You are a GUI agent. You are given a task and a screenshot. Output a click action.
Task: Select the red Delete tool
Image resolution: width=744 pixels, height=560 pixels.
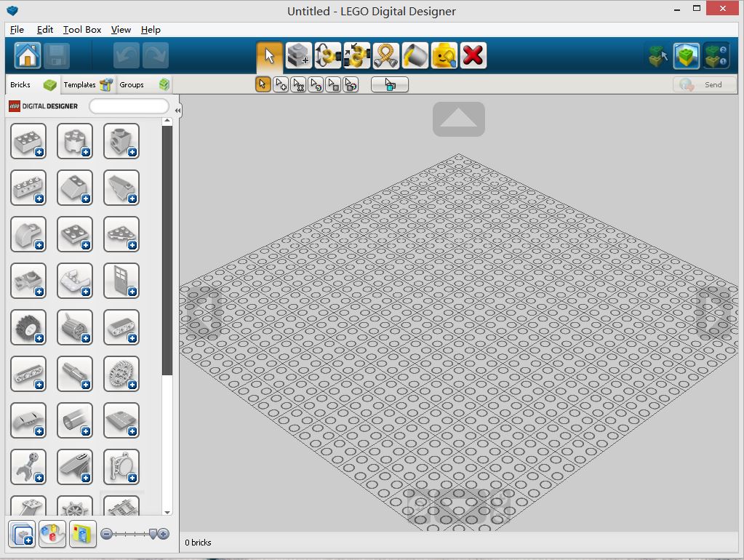coord(473,55)
